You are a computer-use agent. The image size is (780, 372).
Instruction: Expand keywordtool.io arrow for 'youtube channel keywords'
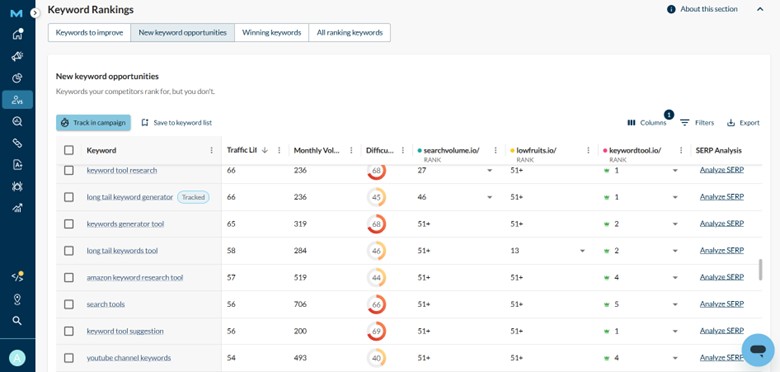point(675,359)
